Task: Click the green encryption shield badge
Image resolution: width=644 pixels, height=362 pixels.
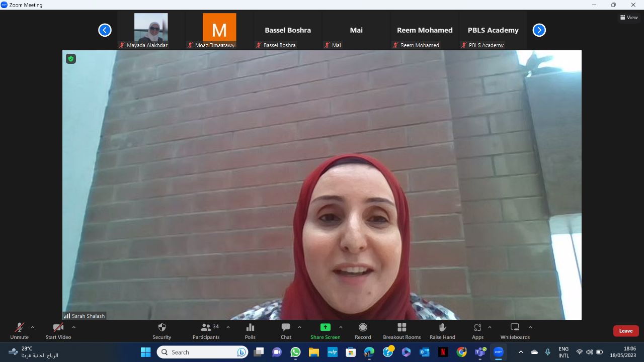Action: pyautogui.click(x=71, y=59)
